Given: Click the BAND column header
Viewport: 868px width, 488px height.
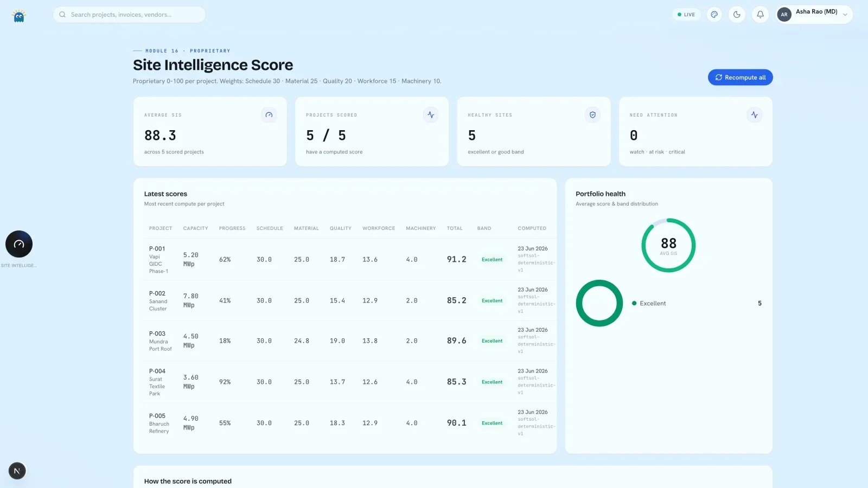Looking at the screenshot, I should [x=484, y=228].
